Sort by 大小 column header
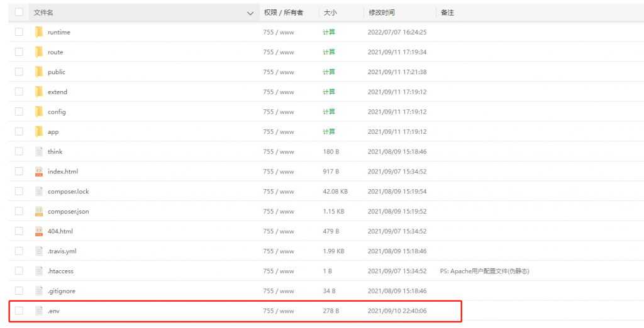 (330, 13)
